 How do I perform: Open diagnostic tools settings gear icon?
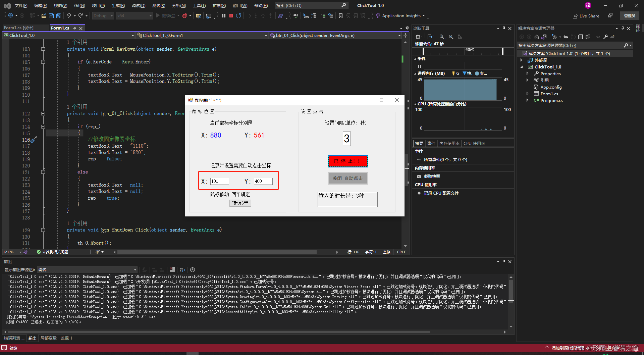[x=418, y=37]
